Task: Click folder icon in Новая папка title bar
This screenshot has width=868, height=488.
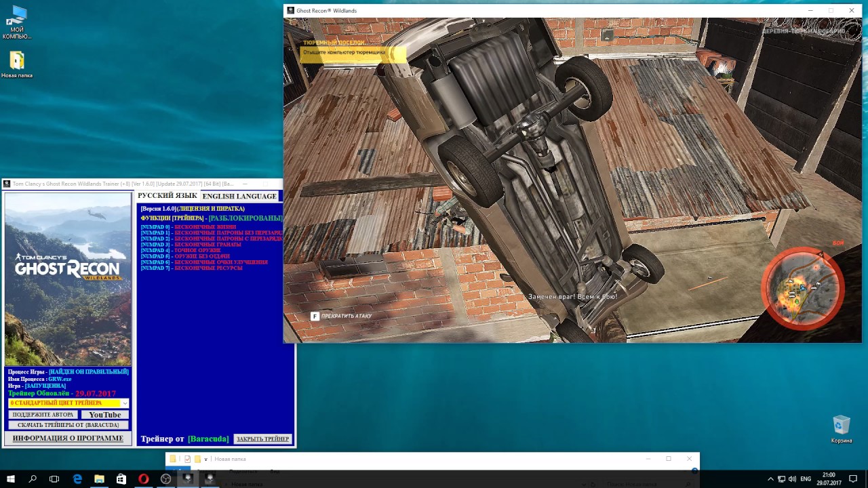Action: coord(174,459)
